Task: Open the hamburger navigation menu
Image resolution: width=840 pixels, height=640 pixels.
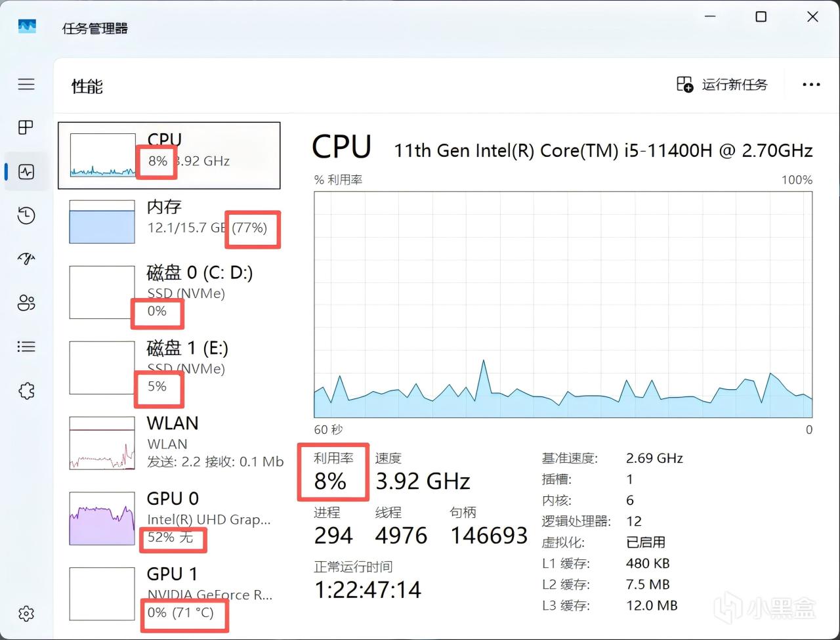Action: point(26,84)
